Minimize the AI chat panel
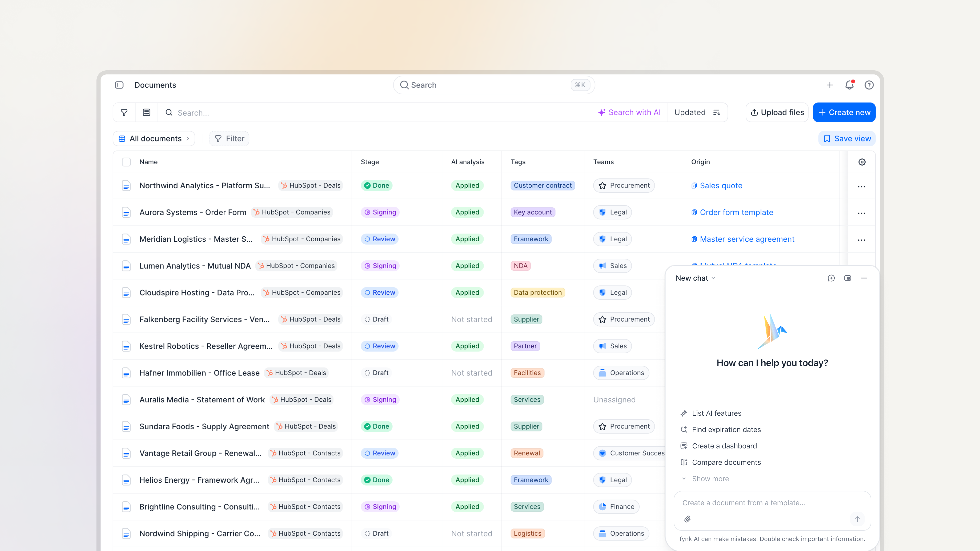 [864, 278]
